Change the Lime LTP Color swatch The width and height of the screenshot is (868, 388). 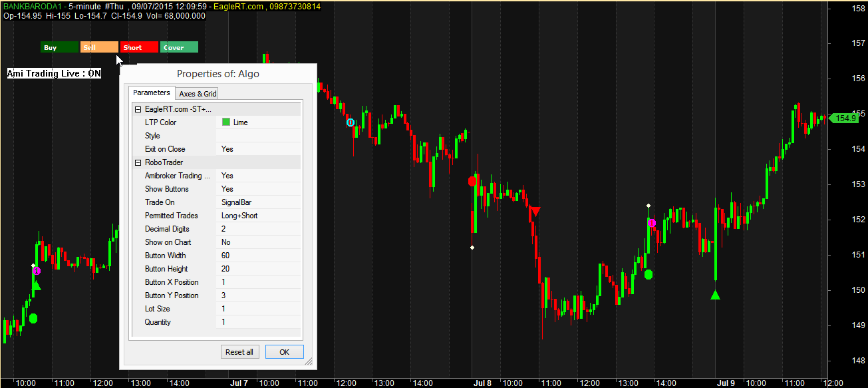click(225, 122)
